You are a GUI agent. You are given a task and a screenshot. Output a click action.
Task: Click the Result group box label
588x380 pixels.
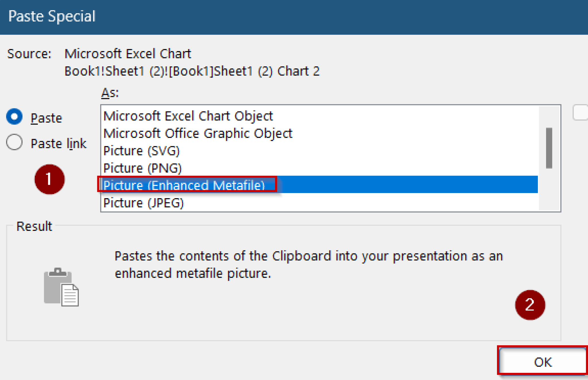coord(34,226)
